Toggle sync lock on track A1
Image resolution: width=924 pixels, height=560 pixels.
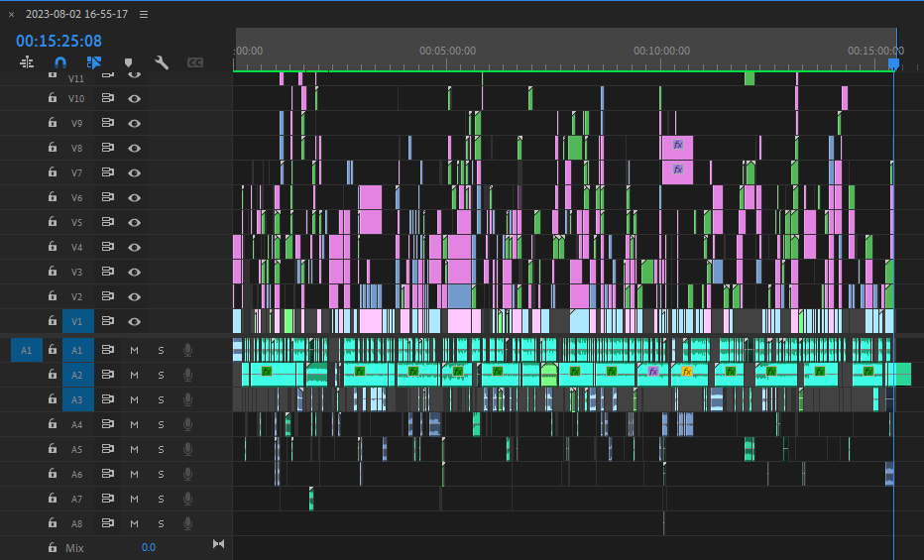[107, 349]
